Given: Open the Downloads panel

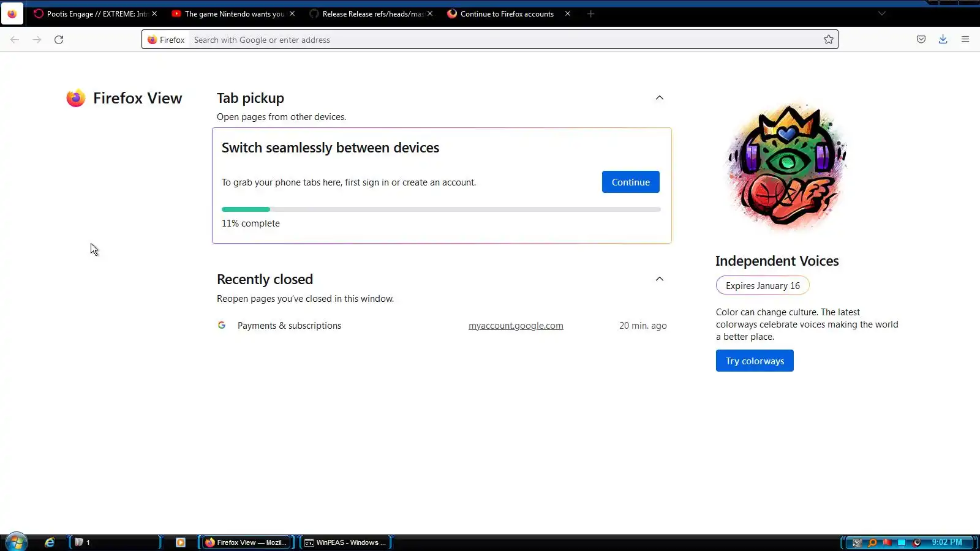Looking at the screenshot, I should point(943,40).
